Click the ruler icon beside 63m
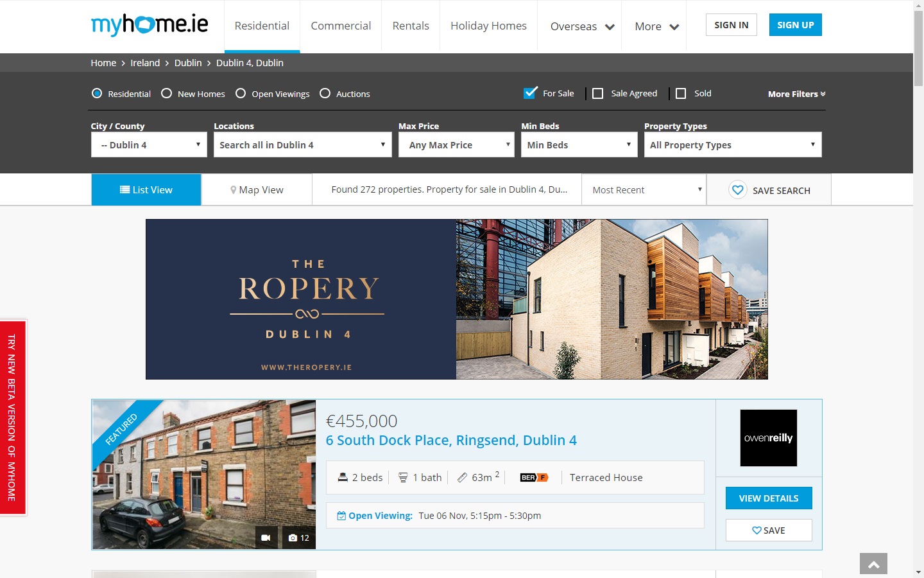924x578 pixels. [462, 477]
